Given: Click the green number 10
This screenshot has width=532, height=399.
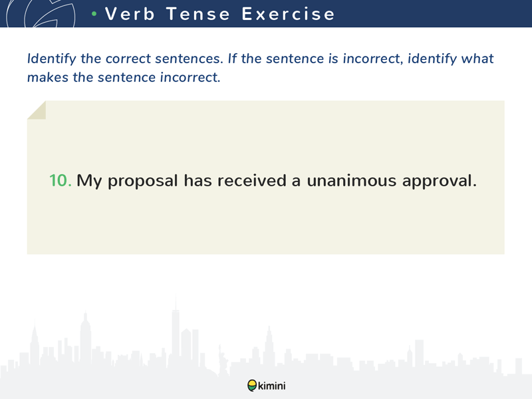Looking at the screenshot, I should [x=61, y=180].
